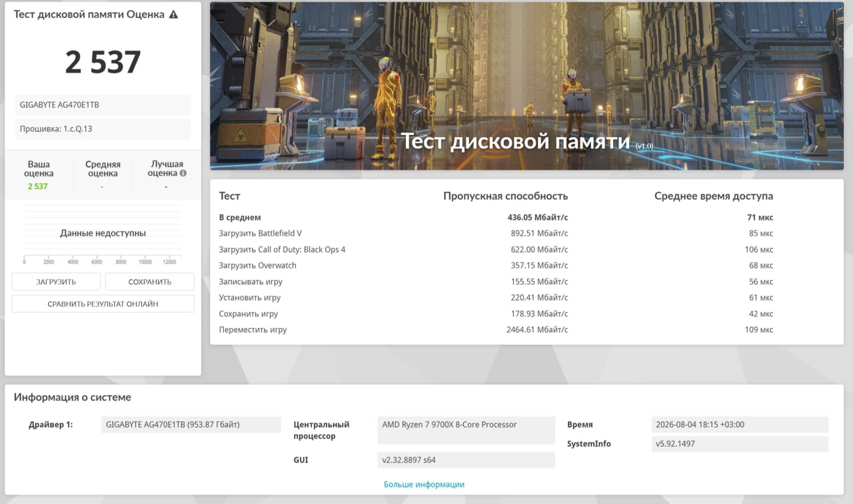Click the 61 мкс access time
This screenshot has height=504, width=853.
(761, 298)
